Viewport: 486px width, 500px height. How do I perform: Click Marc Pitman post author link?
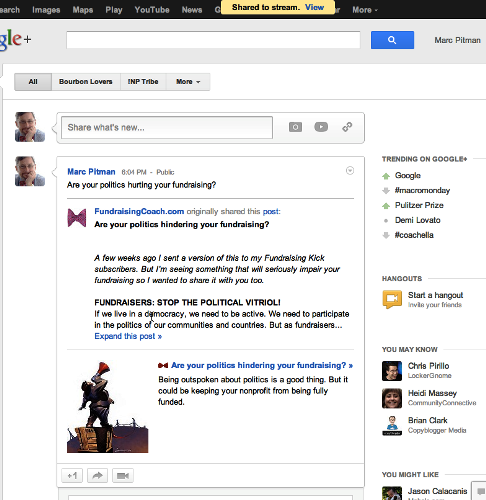91,172
